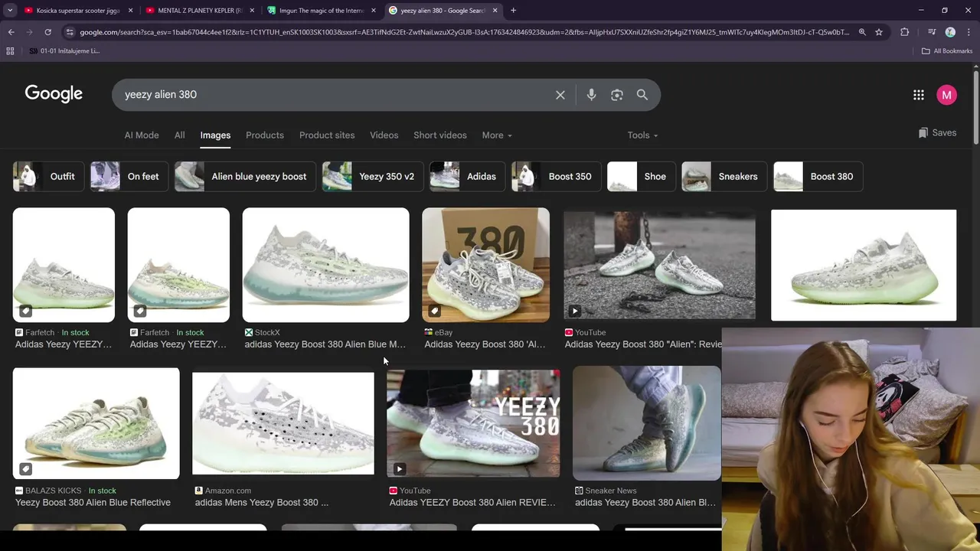Switch to MENTAL Z PLANETY KEPLER tab
This screenshot has height=551, width=980.
(x=201, y=11)
